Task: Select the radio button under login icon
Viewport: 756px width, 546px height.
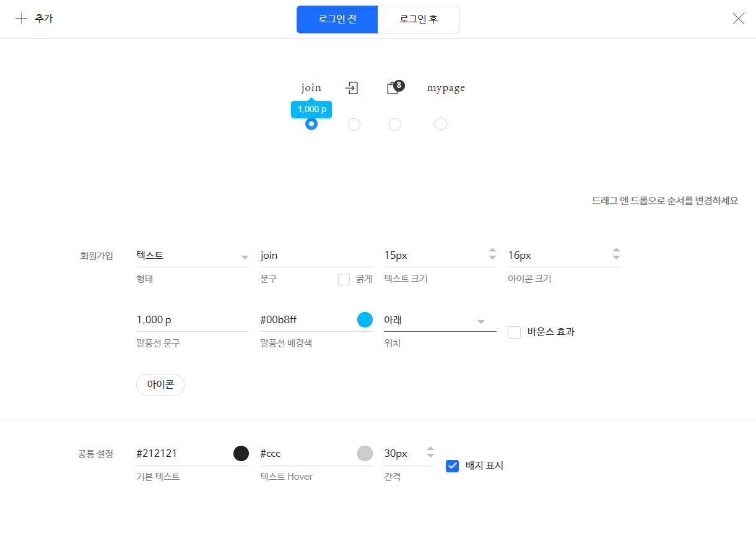Action: pyautogui.click(x=354, y=124)
